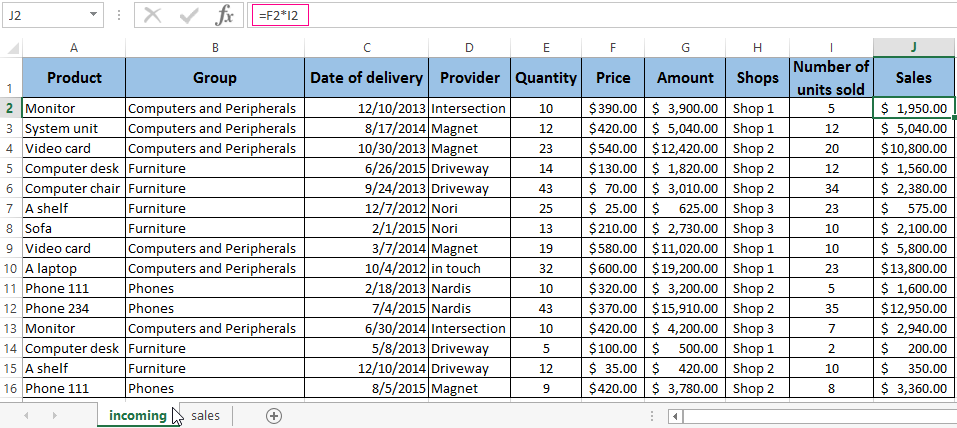Click the Select All corner triangle
The height and width of the screenshot is (428, 957).
[x=11, y=47]
